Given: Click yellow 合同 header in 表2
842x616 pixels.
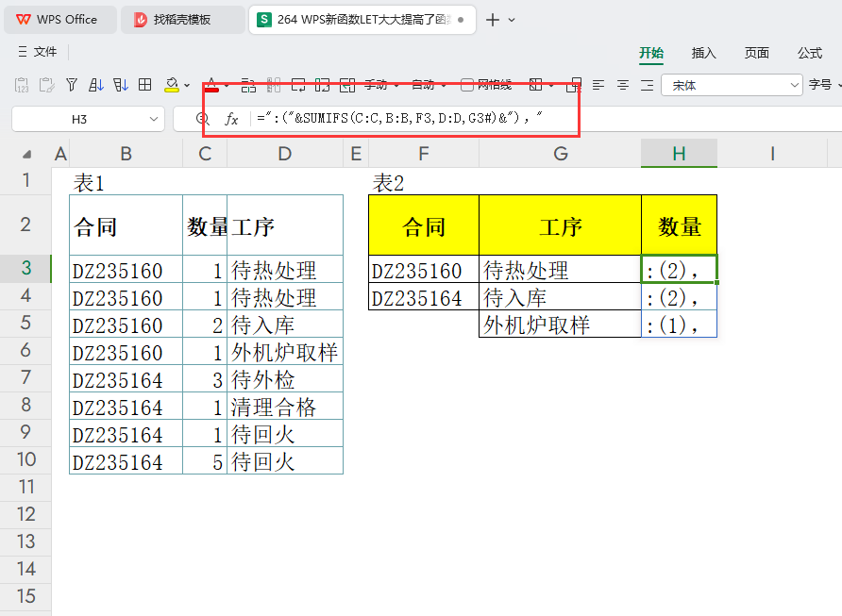Looking at the screenshot, I should (424, 225).
